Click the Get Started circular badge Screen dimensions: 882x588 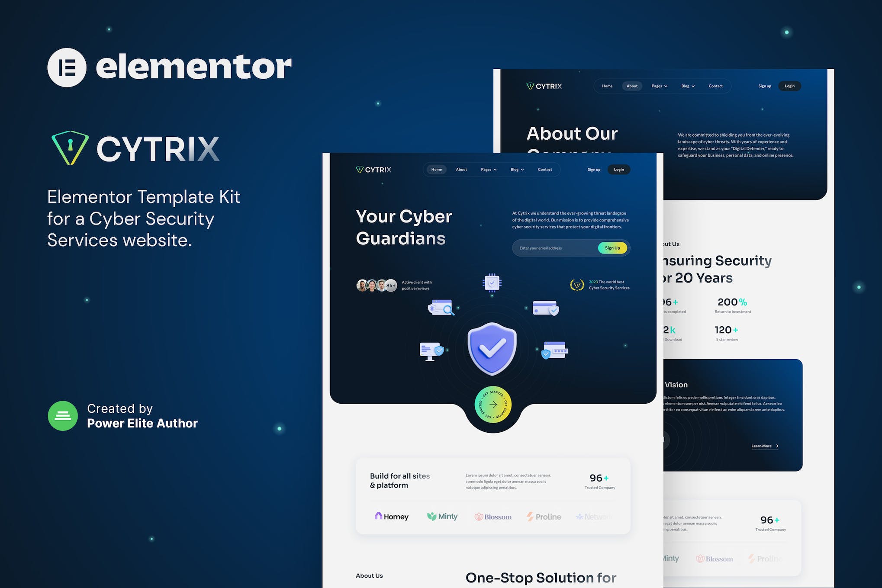492,406
